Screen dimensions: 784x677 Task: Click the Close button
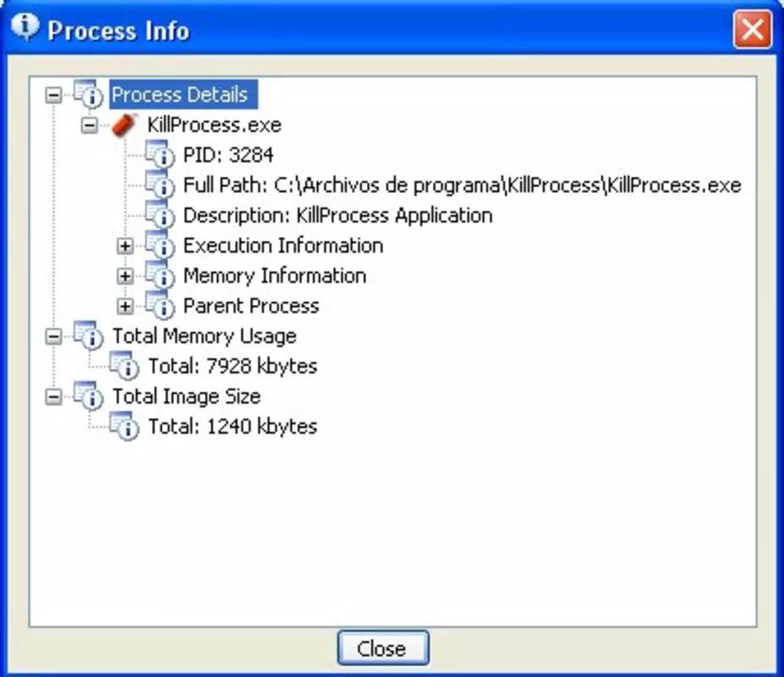[x=383, y=648]
